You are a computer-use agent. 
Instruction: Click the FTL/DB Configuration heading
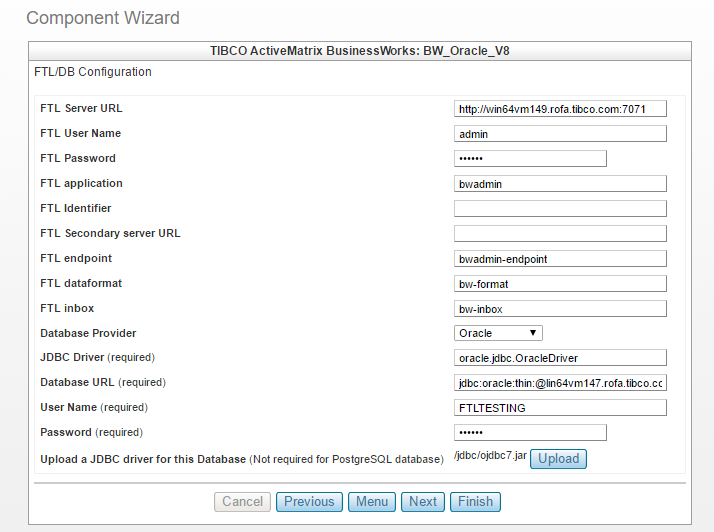pos(93,72)
